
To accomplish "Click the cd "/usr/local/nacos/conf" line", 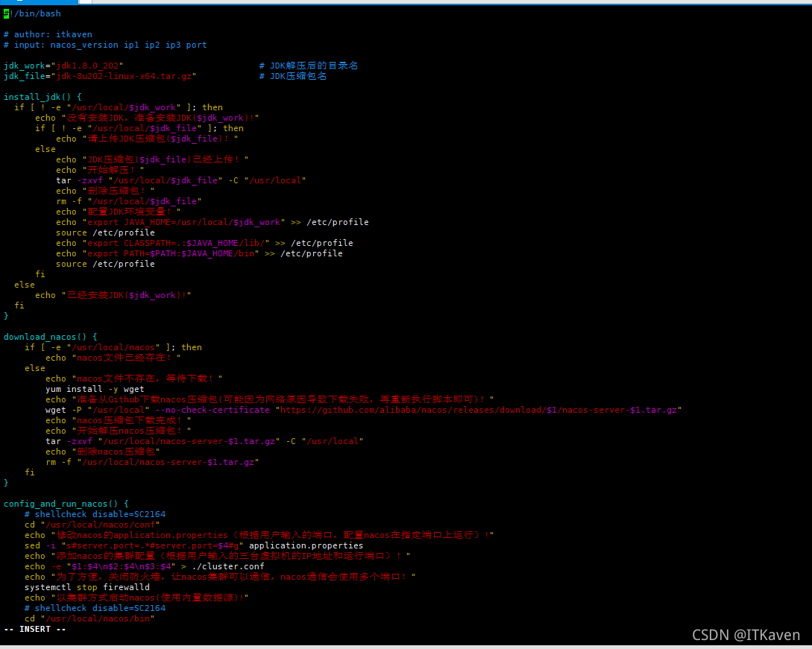I will pos(92,525).
